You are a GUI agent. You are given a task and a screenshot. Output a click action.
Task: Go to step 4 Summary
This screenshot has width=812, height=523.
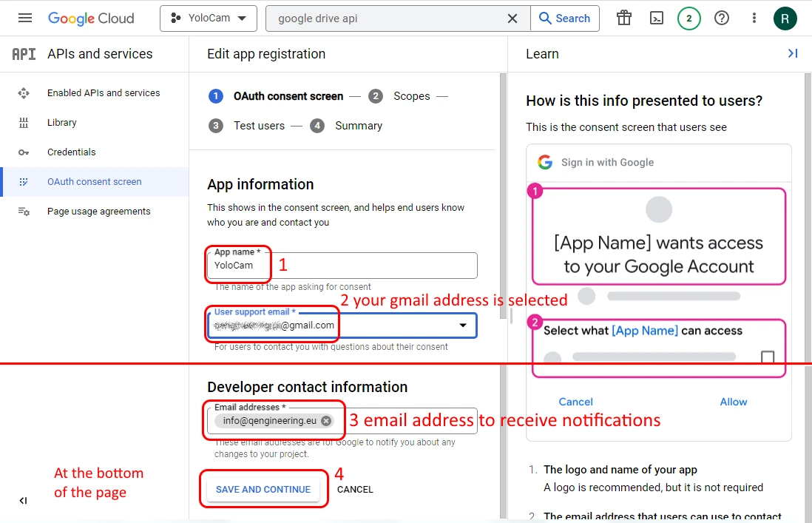(x=346, y=126)
